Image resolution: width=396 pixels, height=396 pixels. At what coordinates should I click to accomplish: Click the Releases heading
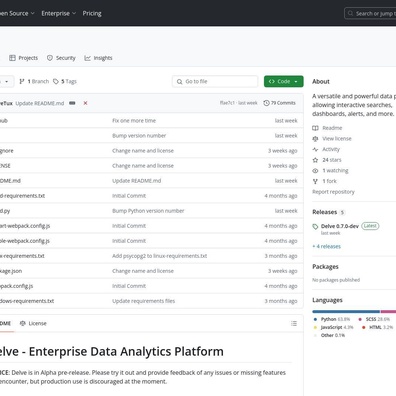pyautogui.click(x=324, y=212)
